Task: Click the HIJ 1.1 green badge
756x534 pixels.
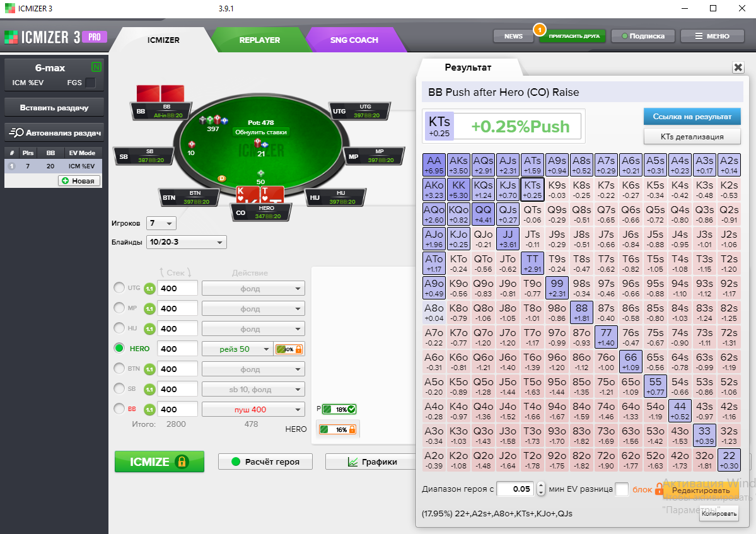Action: click(x=149, y=329)
